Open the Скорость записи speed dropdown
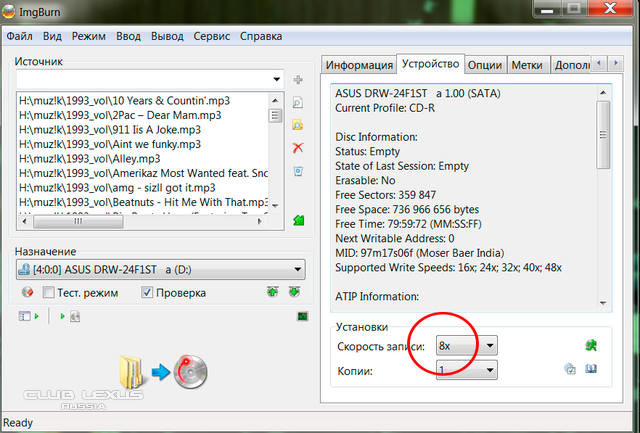 [489, 346]
